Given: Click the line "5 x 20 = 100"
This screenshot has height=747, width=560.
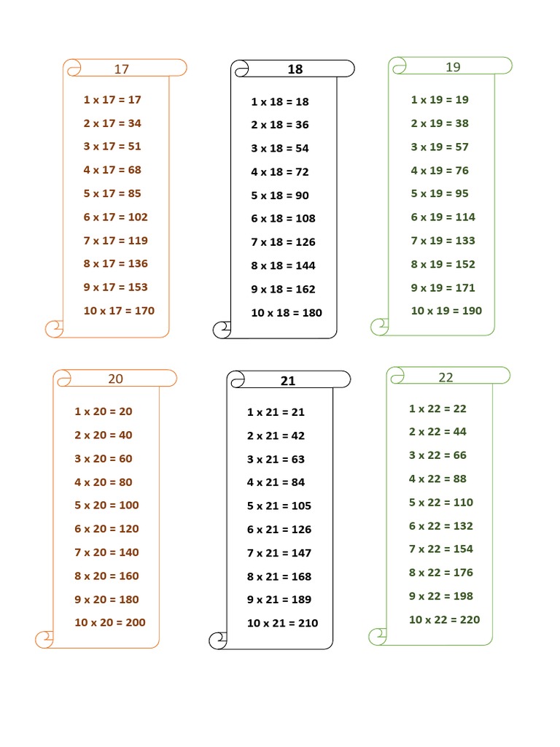Looking at the screenshot, I should point(106,505).
